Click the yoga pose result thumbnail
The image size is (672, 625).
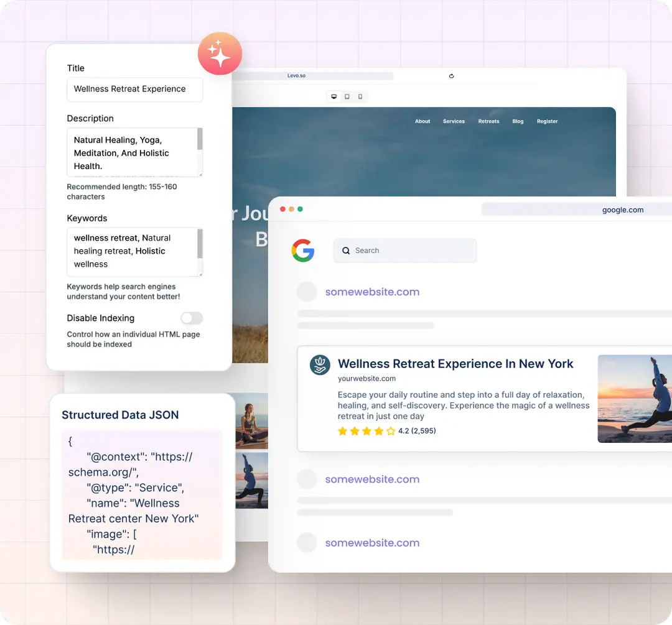pyautogui.click(x=635, y=399)
